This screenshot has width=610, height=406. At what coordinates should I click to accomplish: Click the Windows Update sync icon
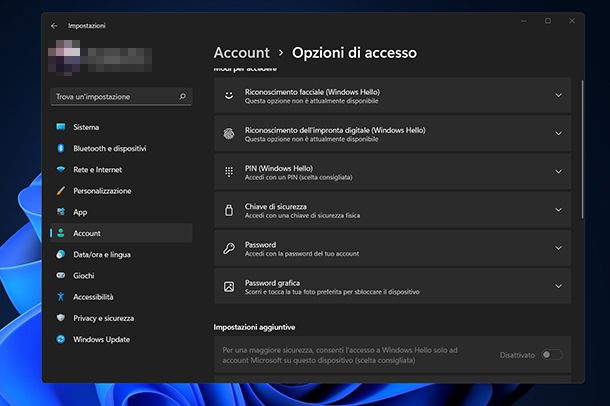[61, 339]
